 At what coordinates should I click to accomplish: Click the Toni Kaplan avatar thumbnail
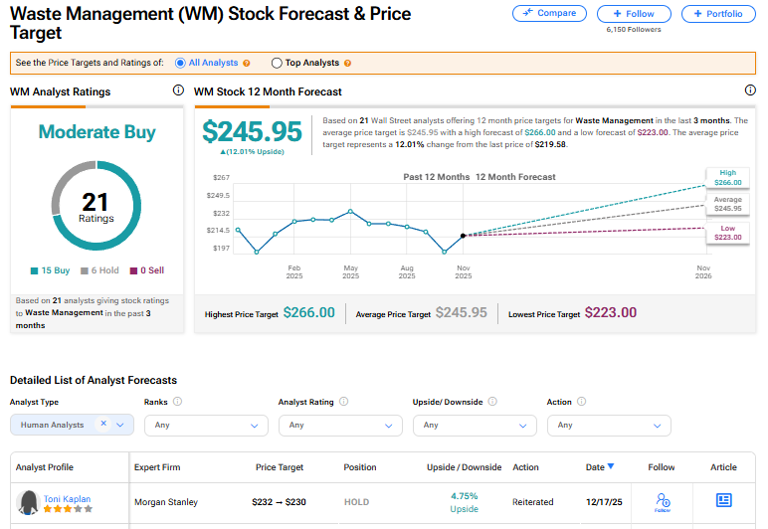(x=27, y=502)
